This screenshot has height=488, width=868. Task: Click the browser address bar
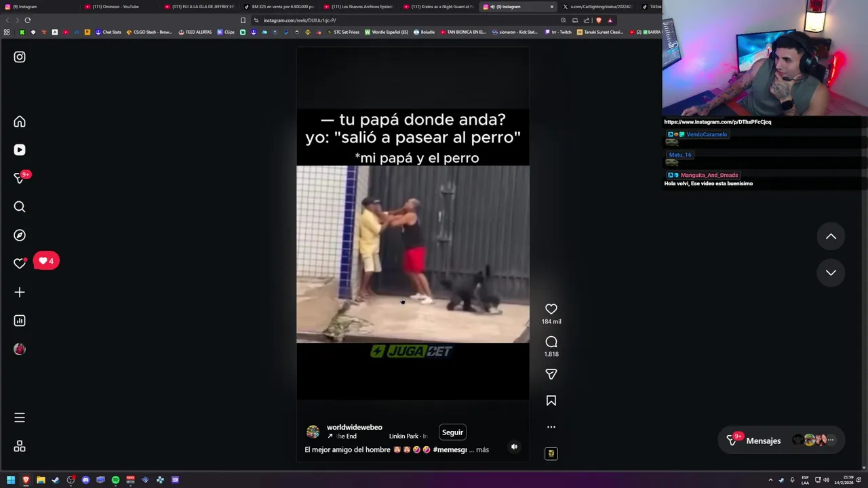point(407,20)
